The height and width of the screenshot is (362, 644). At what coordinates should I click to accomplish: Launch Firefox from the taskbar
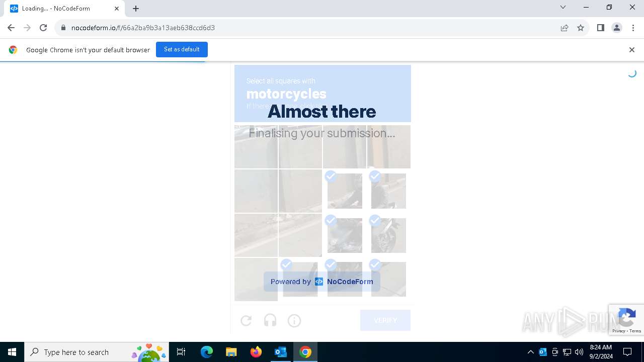pos(256,352)
